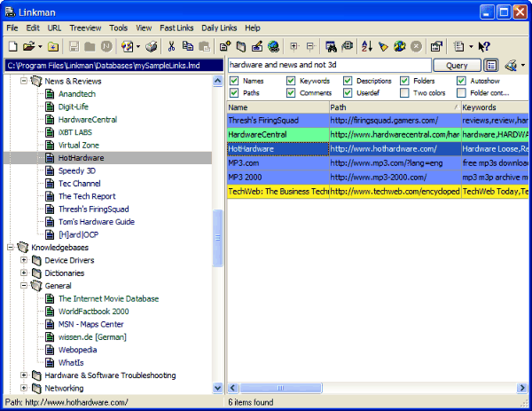The width and height of the screenshot is (532, 411).
Task: Sort items with the A-Z sort icon
Action: tap(367, 46)
